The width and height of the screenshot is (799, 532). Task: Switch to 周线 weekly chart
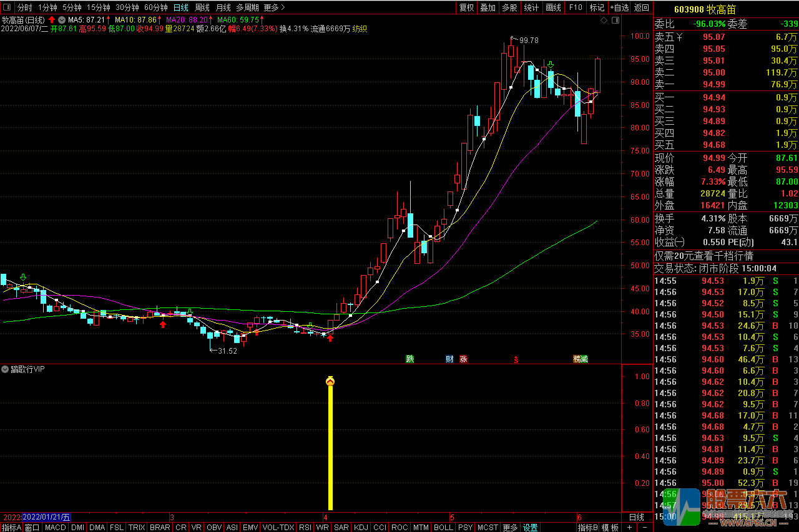pyautogui.click(x=202, y=7)
